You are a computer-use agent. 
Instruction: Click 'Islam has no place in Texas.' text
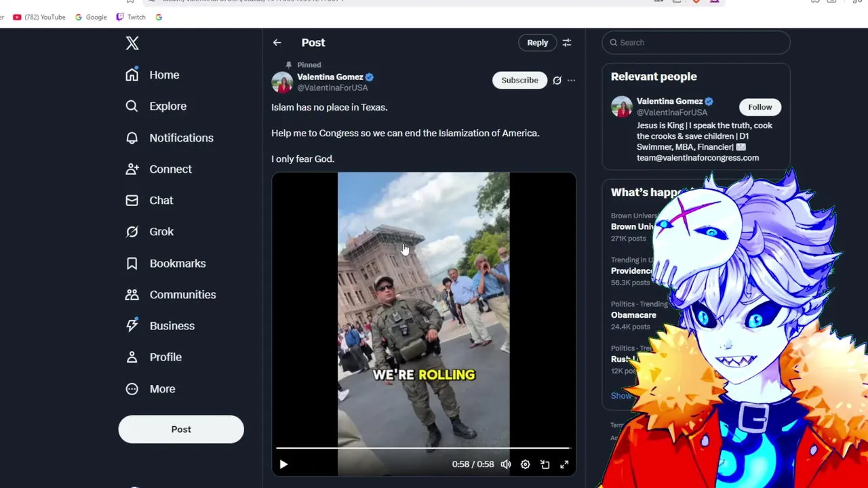click(330, 107)
